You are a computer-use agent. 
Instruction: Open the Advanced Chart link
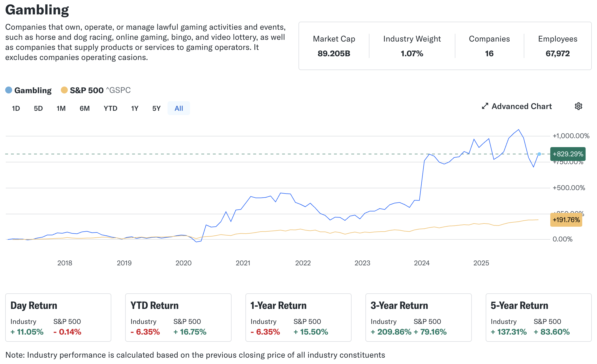pyautogui.click(x=521, y=106)
